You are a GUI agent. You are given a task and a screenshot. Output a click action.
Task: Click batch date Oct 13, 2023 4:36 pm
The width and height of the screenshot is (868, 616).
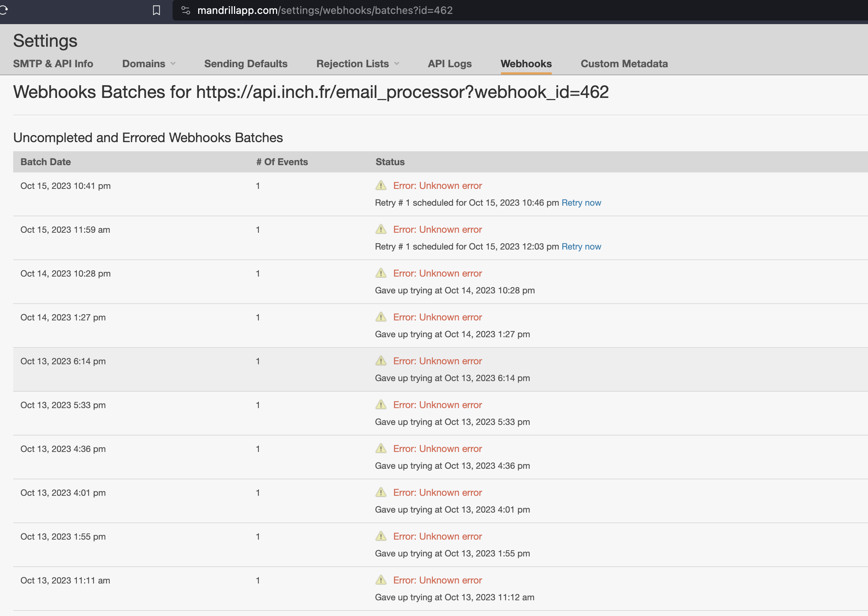(63, 449)
